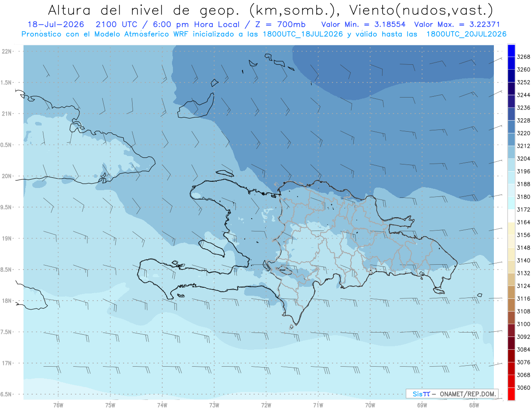The width and height of the screenshot is (532, 411).
Task: Click the '68W' longitude label
Action: click(x=474, y=405)
